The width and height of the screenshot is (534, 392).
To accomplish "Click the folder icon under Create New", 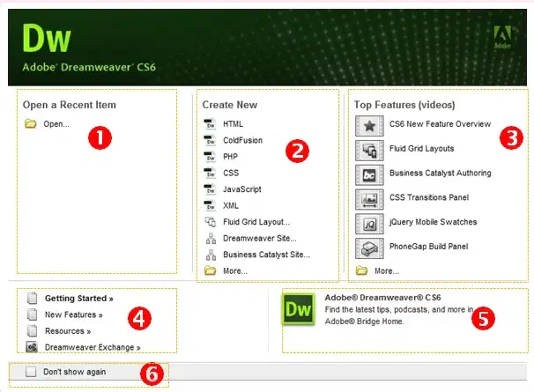I will (210, 270).
